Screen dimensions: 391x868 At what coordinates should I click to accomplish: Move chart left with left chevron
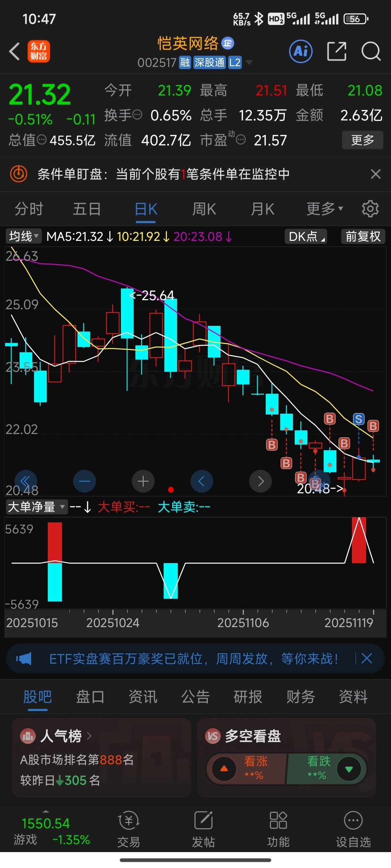tap(202, 481)
